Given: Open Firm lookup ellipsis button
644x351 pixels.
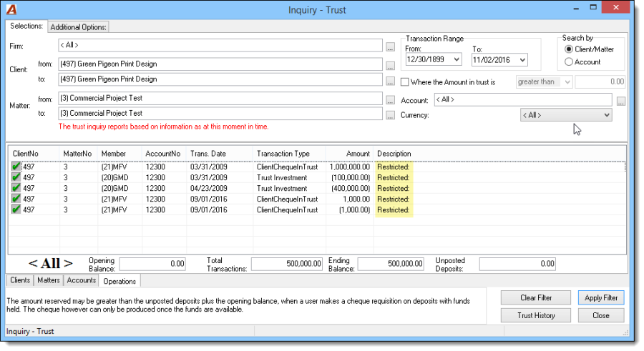Looking at the screenshot, I should pyautogui.click(x=390, y=46).
